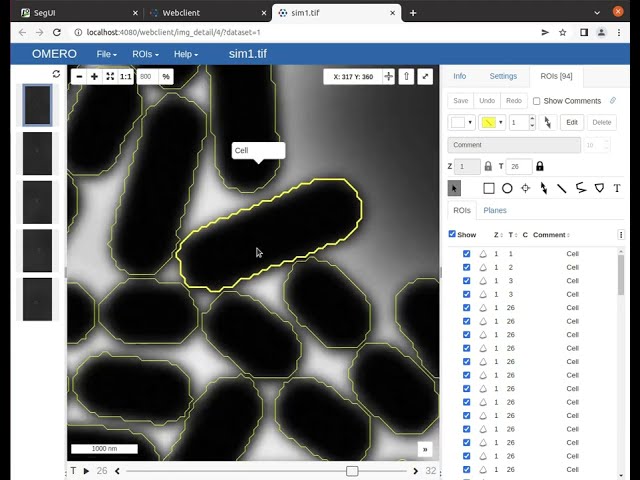Viewport: 640px width, 480px height.
Task: Zoom out with the minus button
Action: 79,76
